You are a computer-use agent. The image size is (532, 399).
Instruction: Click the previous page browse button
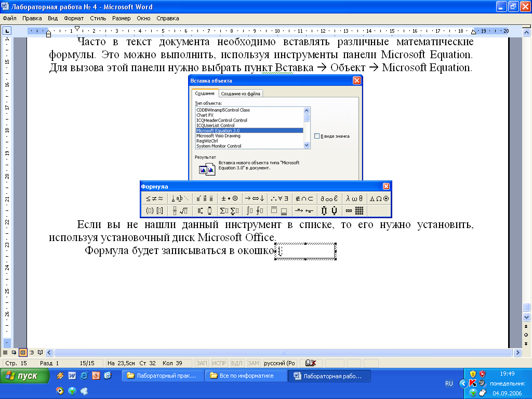pyautogui.click(x=526, y=326)
